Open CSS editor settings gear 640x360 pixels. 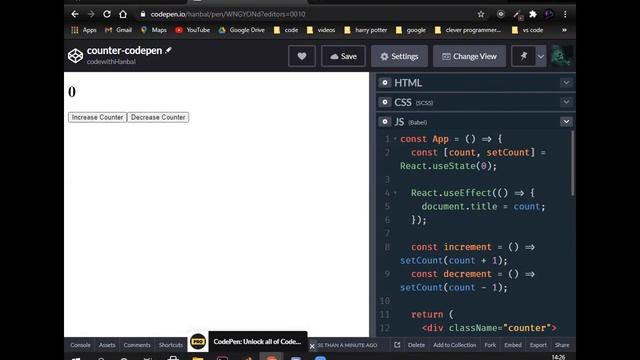pyautogui.click(x=384, y=102)
